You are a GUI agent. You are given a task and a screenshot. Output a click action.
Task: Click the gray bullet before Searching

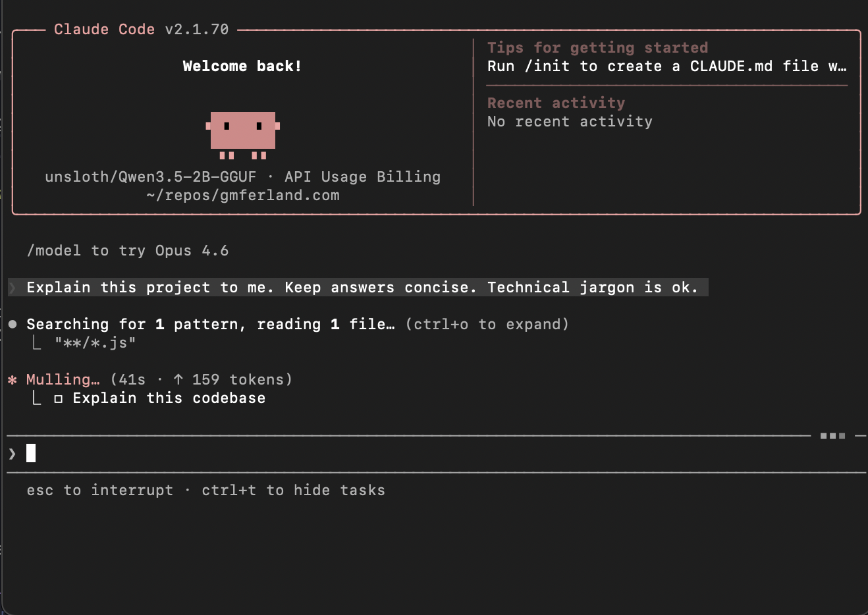(x=13, y=324)
